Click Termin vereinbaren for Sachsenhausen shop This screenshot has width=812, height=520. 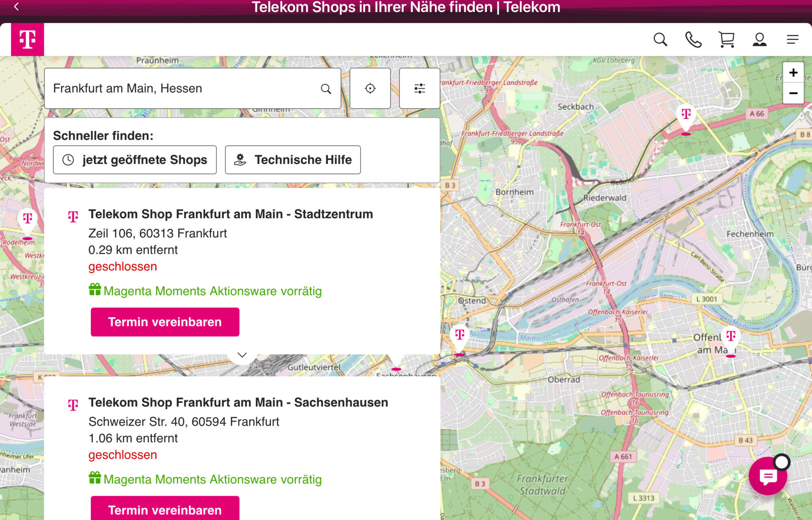click(165, 508)
